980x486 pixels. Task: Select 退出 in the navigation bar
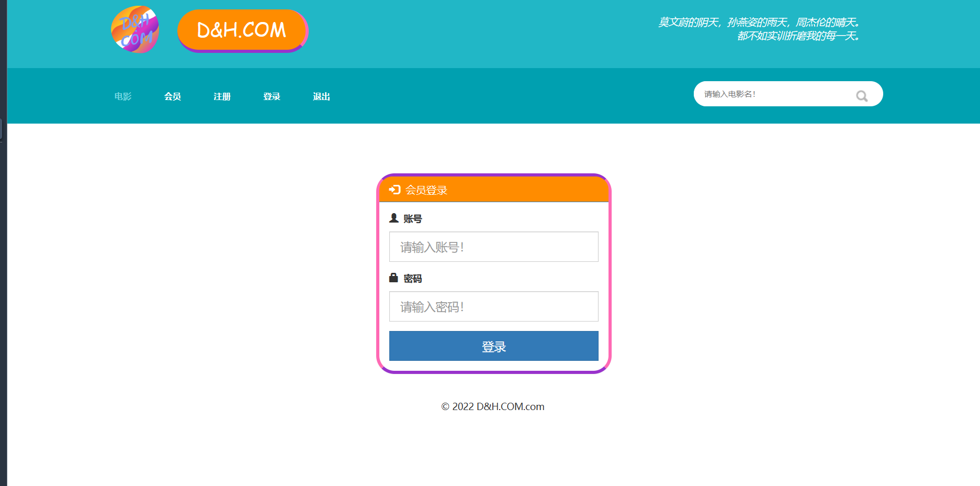[322, 96]
